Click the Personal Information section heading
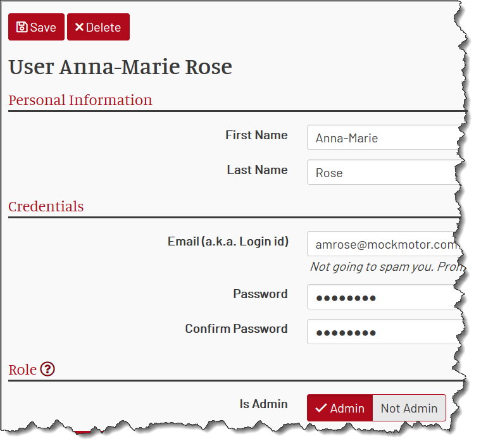481x448 pixels. click(x=80, y=100)
